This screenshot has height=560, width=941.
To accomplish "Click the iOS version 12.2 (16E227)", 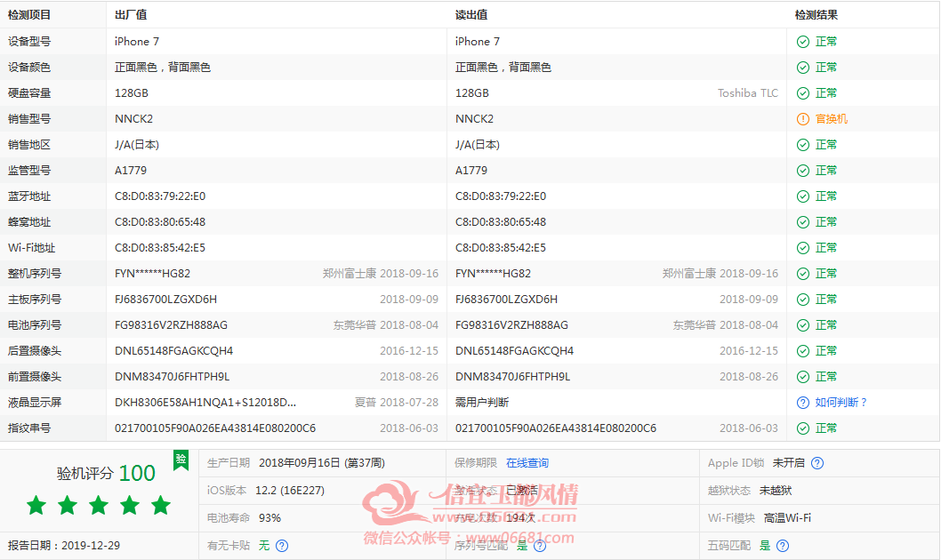I will coord(290,491).
